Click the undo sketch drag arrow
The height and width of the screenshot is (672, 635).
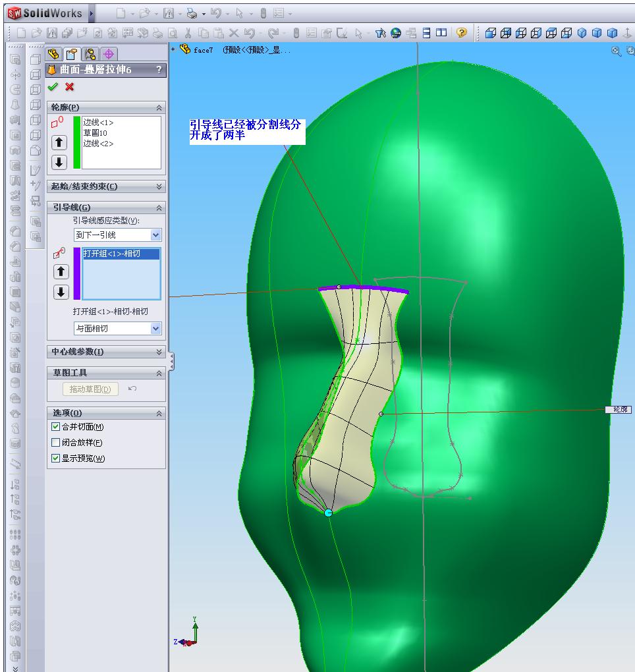click(x=132, y=389)
